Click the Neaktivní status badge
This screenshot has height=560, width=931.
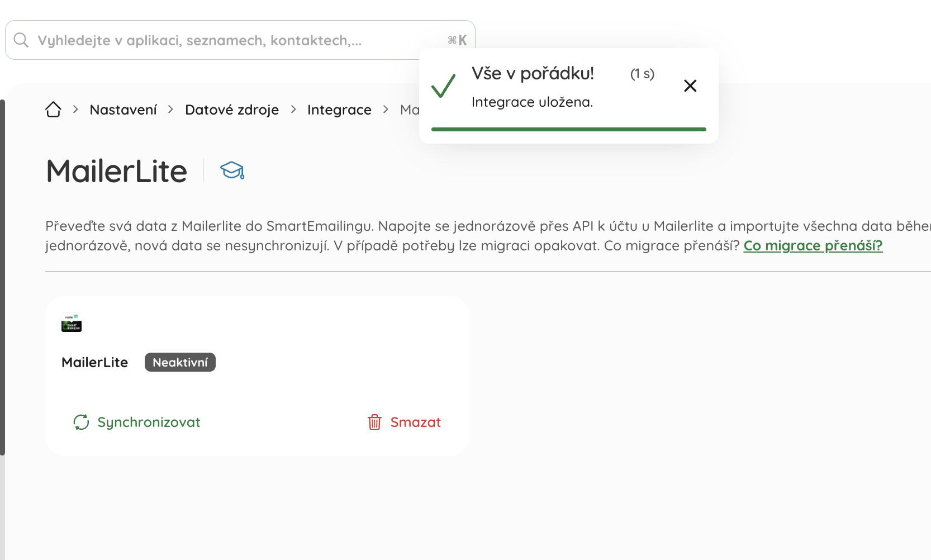click(180, 362)
